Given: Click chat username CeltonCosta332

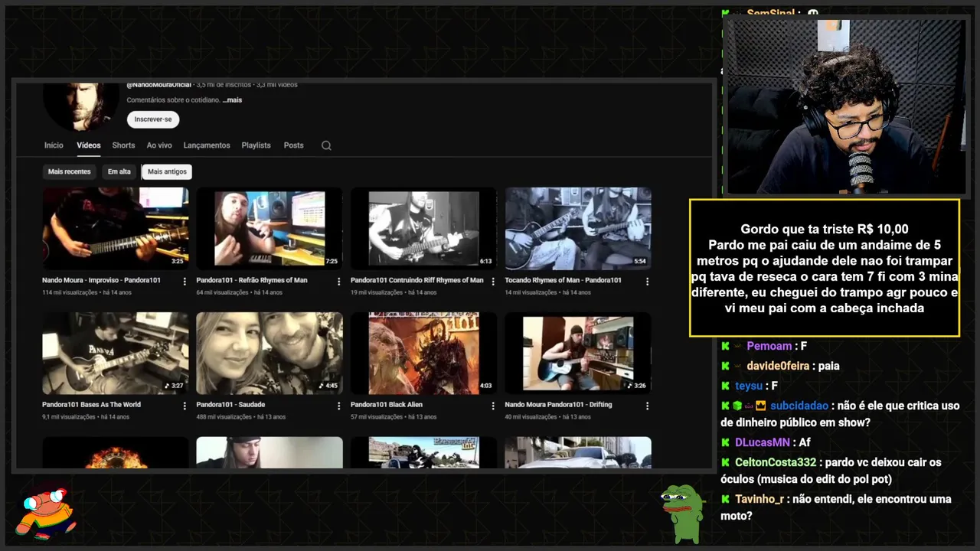Looking at the screenshot, I should coord(776,462).
